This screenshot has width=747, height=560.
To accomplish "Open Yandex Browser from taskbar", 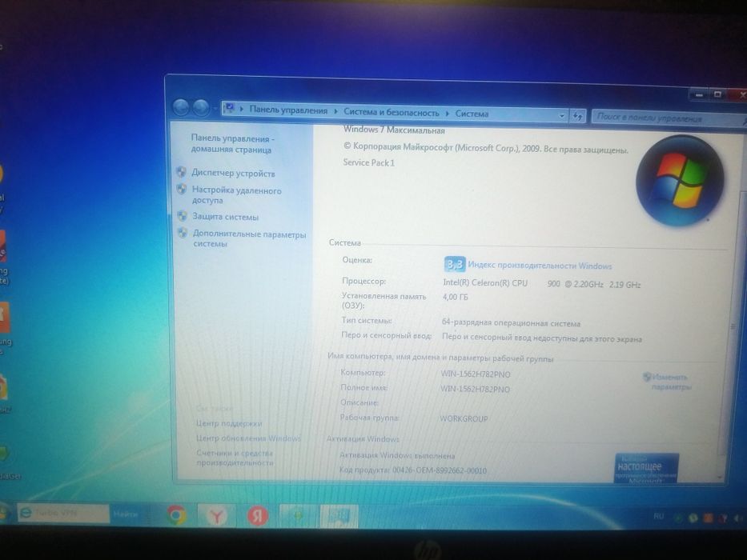I will [217, 516].
